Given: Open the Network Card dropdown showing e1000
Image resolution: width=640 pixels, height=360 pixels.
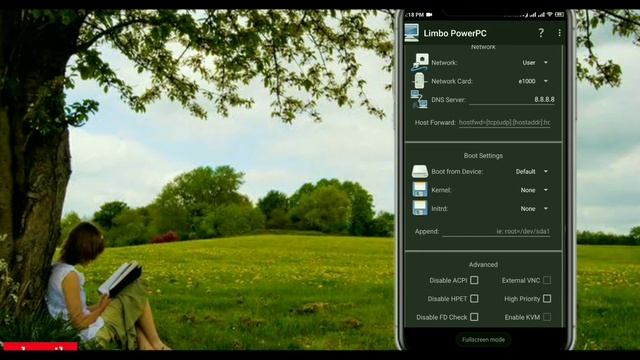Looking at the screenshot, I should (533, 81).
